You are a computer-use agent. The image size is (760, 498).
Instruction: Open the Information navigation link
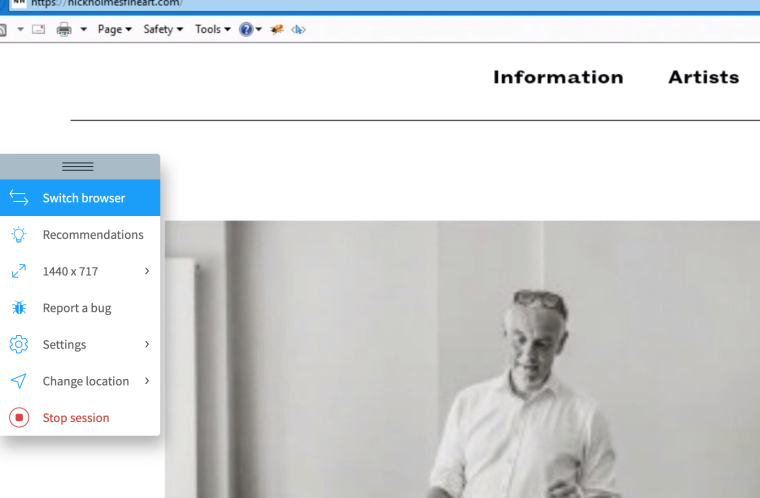click(x=558, y=78)
